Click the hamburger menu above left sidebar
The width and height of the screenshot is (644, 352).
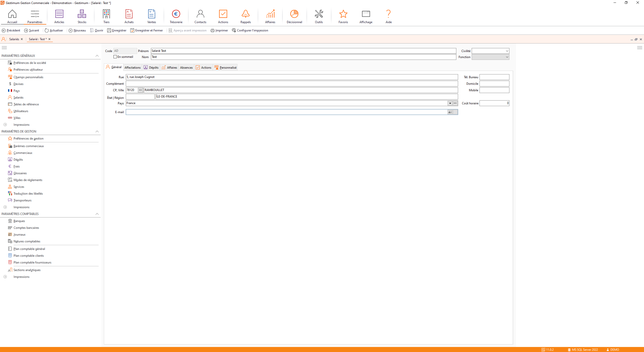coord(4,48)
